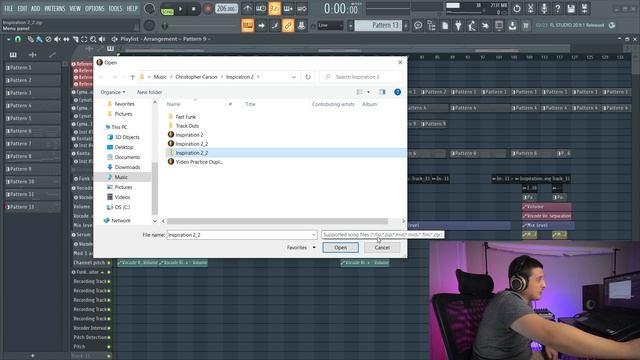Open the ADD menu
The image size is (640, 360).
36,8
